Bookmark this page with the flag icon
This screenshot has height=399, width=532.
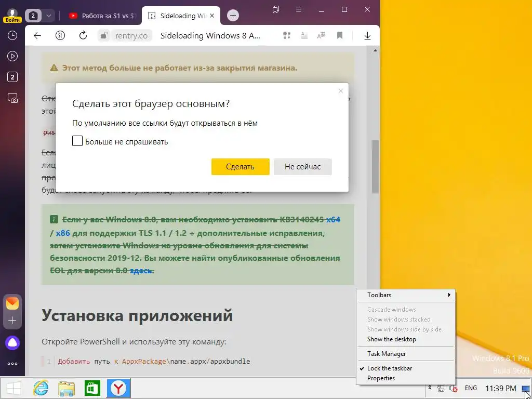[340, 36]
